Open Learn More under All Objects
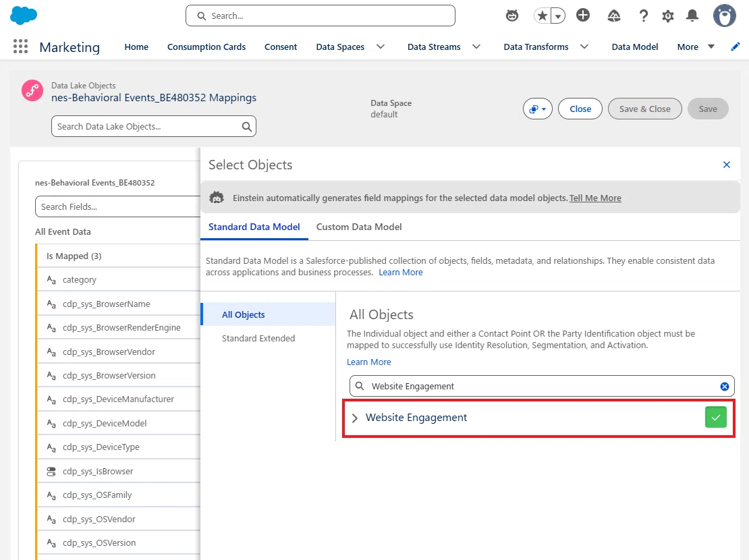The height and width of the screenshot is (560, 749). (x=369, y=362)
